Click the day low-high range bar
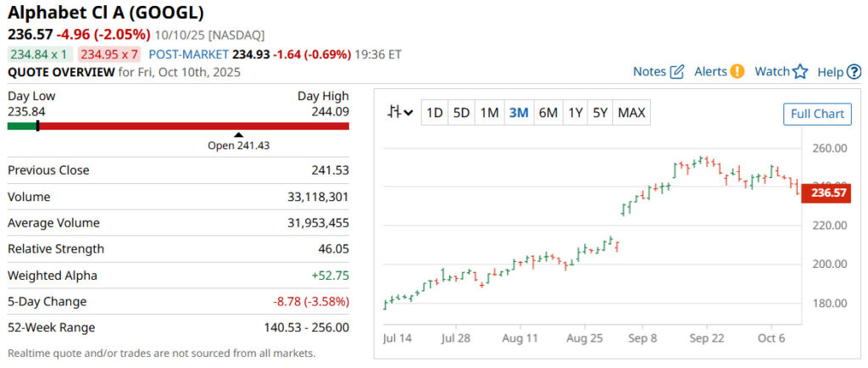 pos(178,126)
